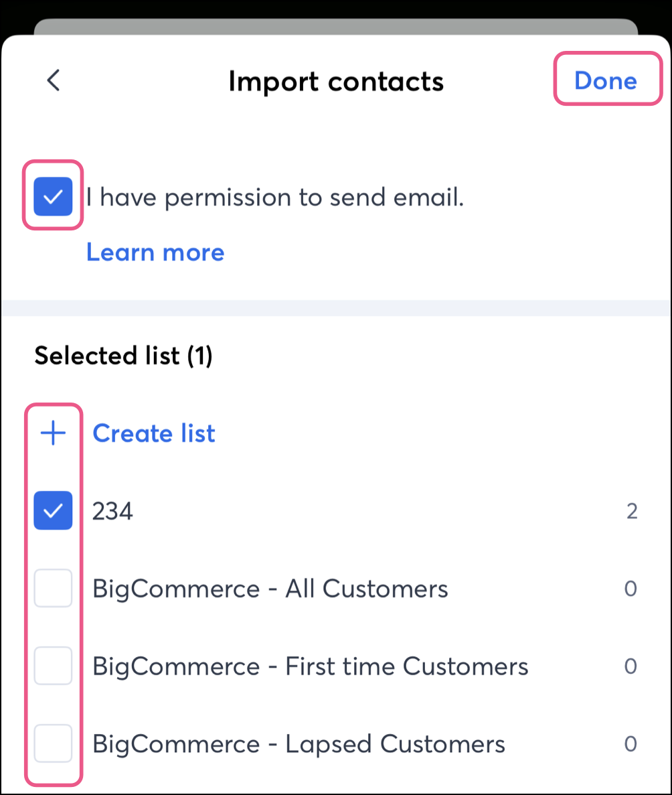Image resolution: width=672 pixels, height=795 pixels.
Task: Uncheck the permission to send email checkbox
Action: tap(53, 197)
